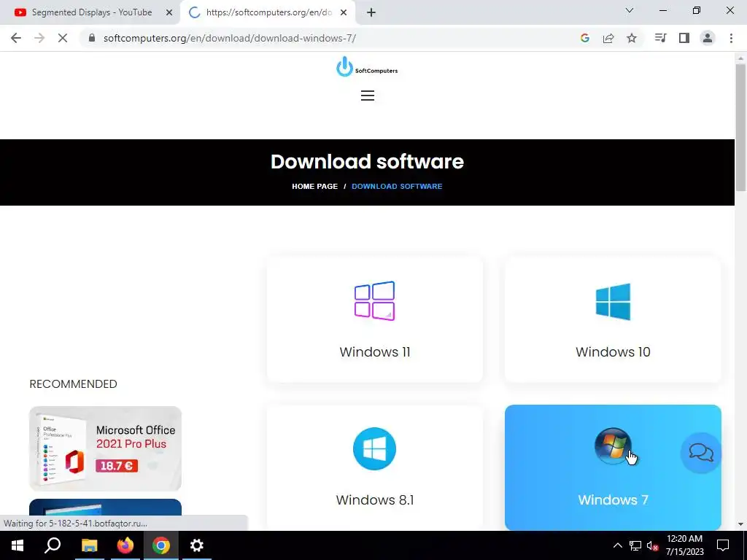Open the site hamburger menu
This screenshot has width=747, height=560.
(x=368, y=96)
